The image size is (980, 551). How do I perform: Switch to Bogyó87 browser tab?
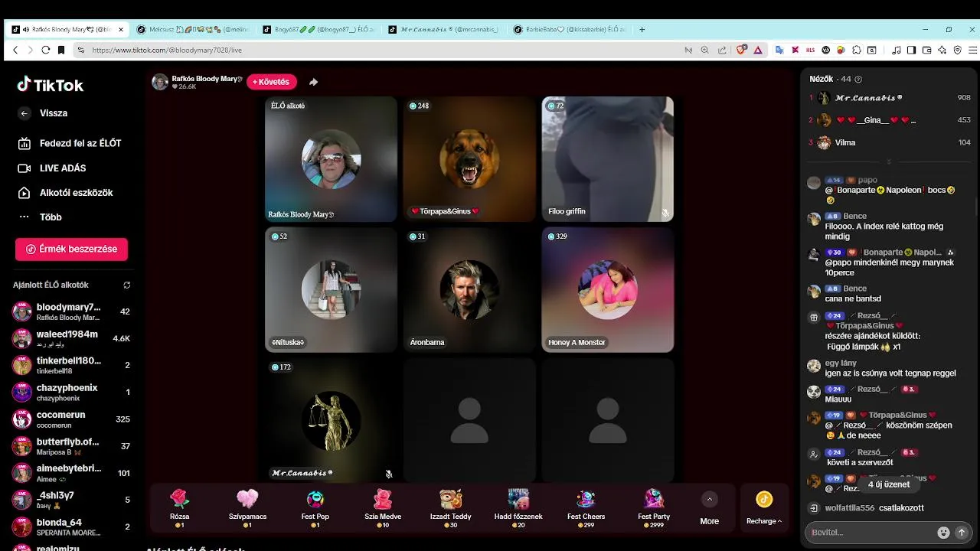[x=318, y=30]
